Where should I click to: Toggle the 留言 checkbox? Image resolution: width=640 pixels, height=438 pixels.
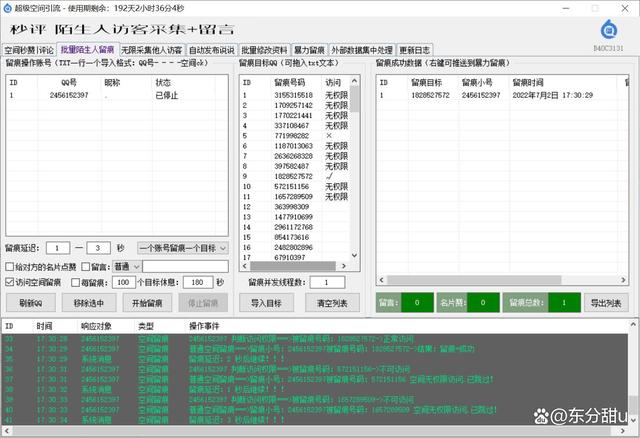click(84, 267)
